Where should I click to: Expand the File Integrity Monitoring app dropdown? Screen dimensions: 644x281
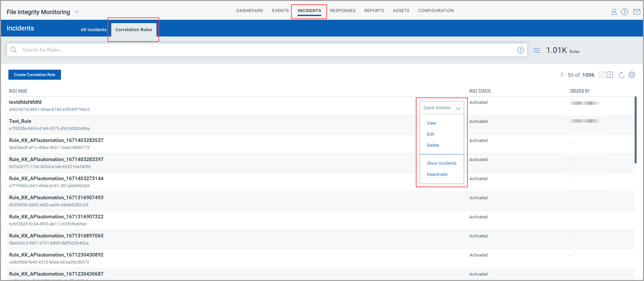[77, 12]
